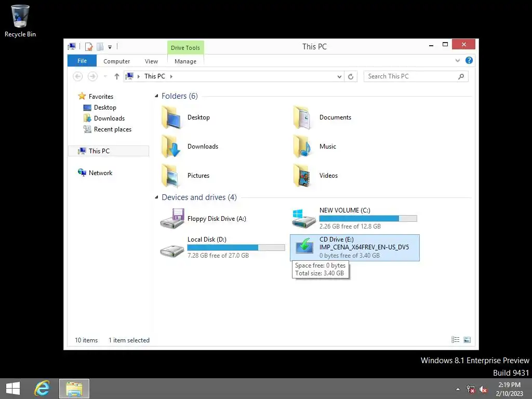Switch to the Computer ribbon tab
Viewport: 532px width, 399px height.
pyautogui.click(x=117, y=61)
